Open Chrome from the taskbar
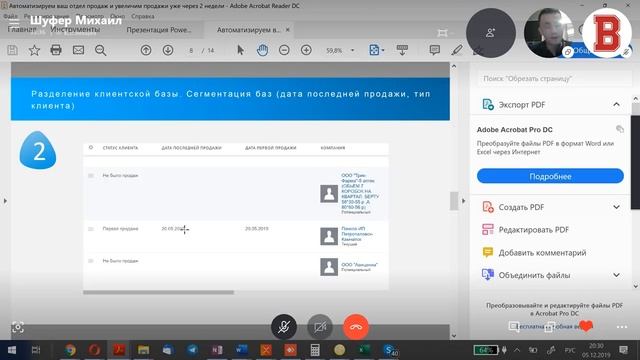Image resolution: width=640 pixels, height=360 pixels. pyautogui.click(x=70, y=350)
